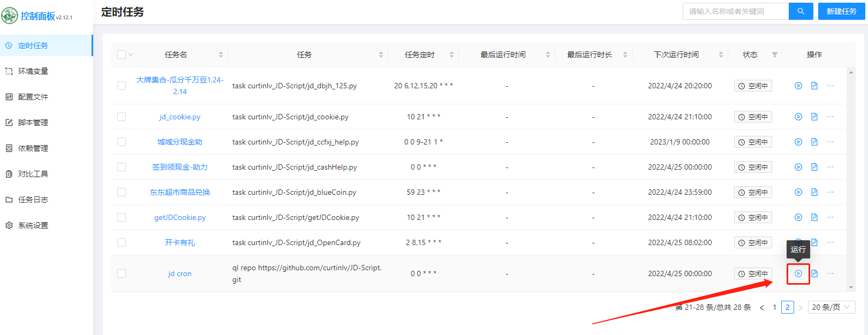The height and width of the screenshot is (335, 868).
Task: Filter by 状态 column funnel icon
Action: coord(774,55)
